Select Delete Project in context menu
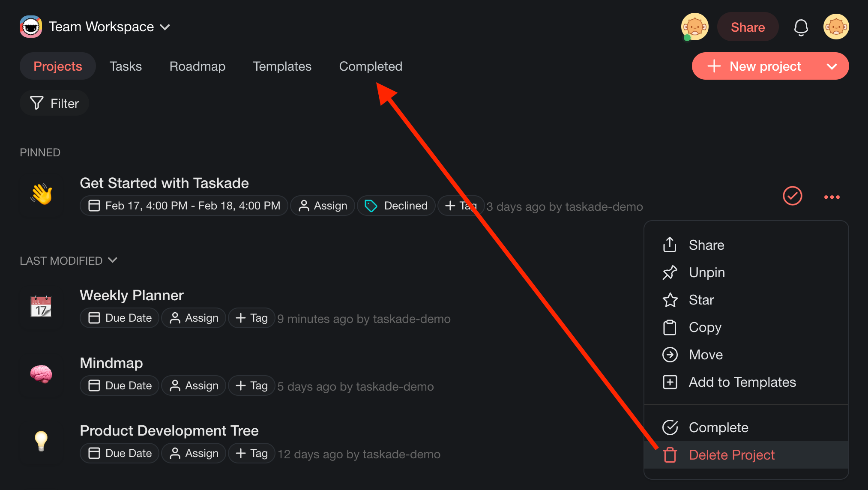868x490 pixels. point(731,455)
